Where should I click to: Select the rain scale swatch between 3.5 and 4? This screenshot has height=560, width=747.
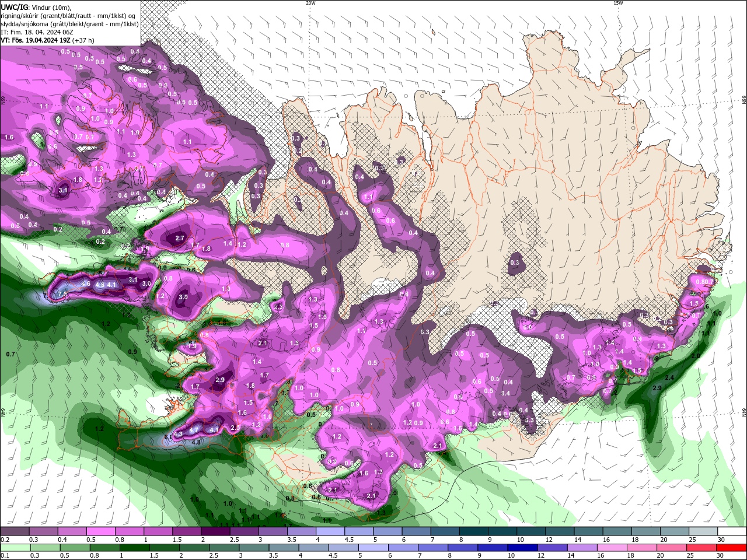tap(283, 548)
